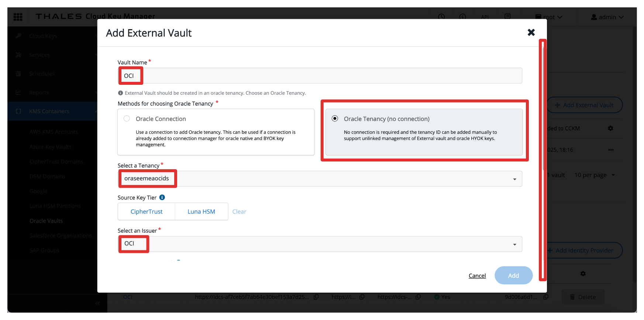Choose Luna HSM as source key tier
Image resolution: width=644 pixels, height=320 pixels.
[201, 212]
